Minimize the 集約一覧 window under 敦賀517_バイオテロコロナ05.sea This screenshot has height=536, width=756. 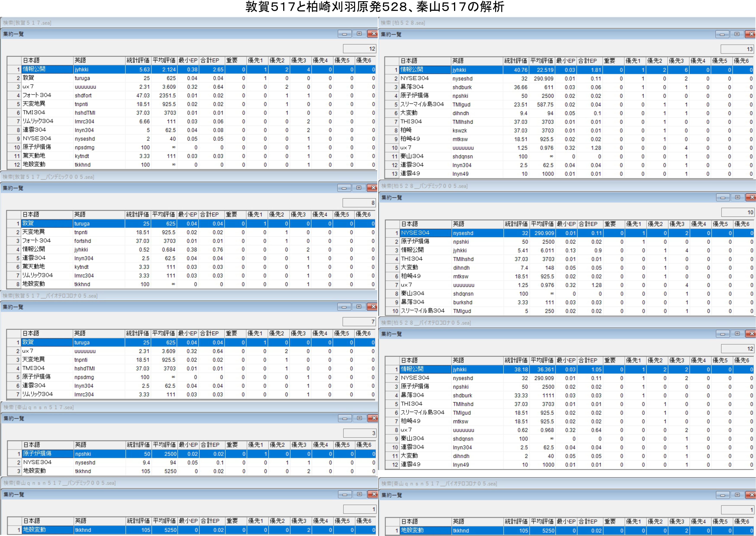pos(344,307)
